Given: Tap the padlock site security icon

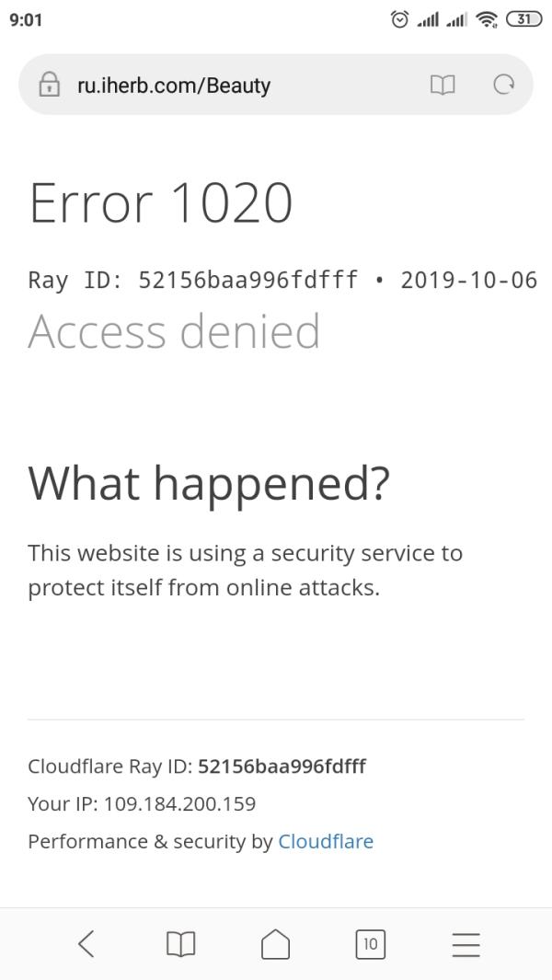Looking at the screenshot, I should pyautogui.click(x=49, y=84).
